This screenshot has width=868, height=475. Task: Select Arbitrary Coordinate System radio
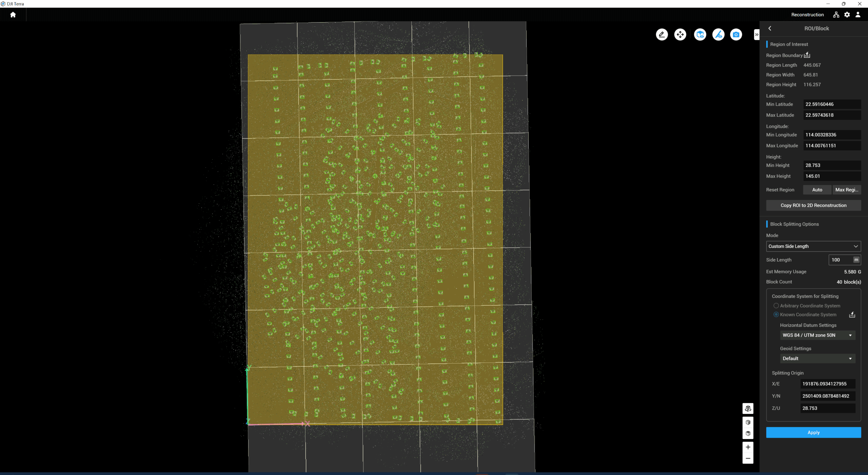[x=776, y=306]
